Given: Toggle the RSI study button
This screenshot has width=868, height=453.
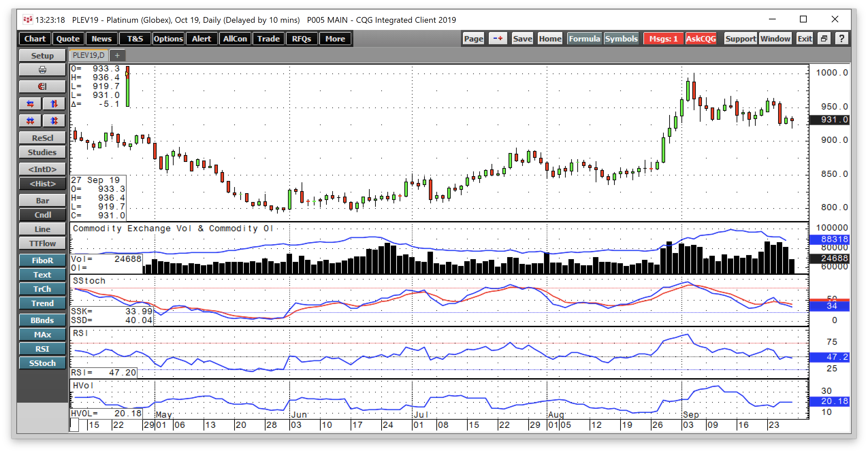Looking at the screenshot, I should point(42,349).
